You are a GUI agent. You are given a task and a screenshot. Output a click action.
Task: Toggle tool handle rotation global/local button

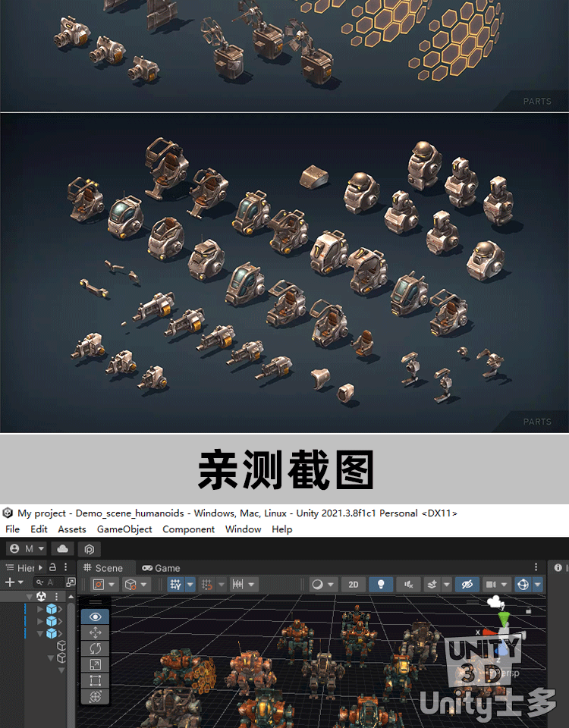(x=130, y=585)
